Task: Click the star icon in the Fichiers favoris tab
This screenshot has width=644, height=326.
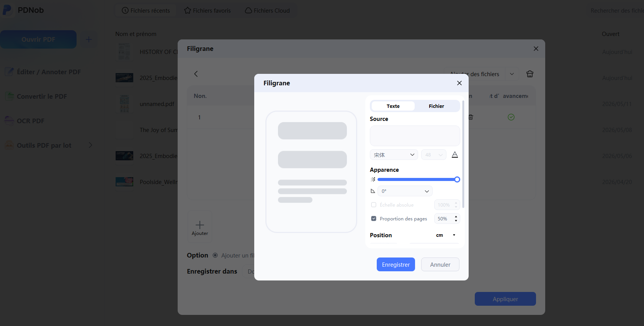Action: [x=187, y=10]
